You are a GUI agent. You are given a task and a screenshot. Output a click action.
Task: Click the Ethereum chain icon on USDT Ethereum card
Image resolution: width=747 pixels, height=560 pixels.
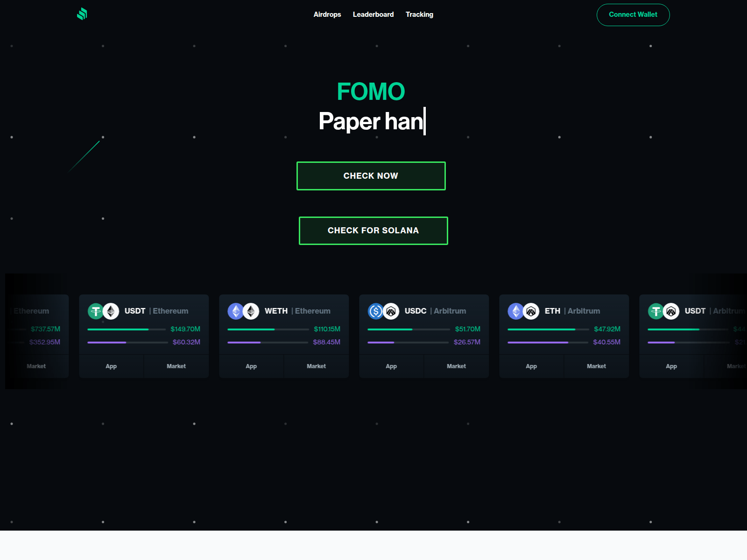(x=111, y=311)
